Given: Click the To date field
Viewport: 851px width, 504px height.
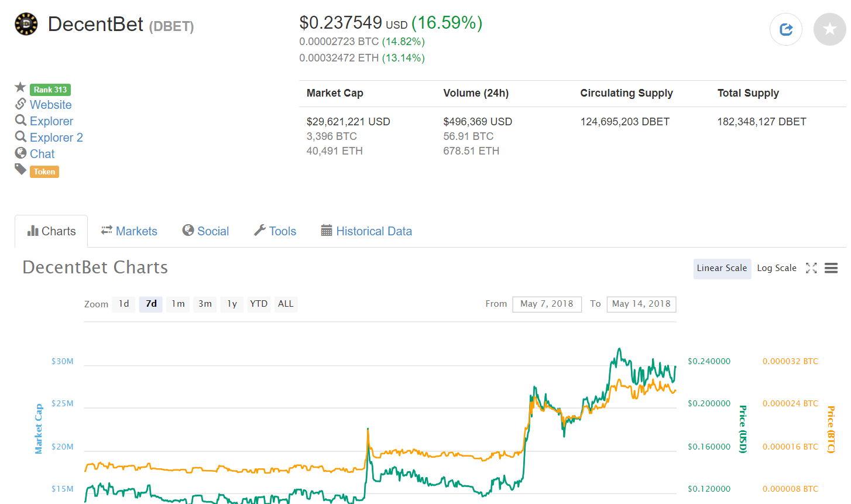Looking at the screenshot, I should click(641, 304).
